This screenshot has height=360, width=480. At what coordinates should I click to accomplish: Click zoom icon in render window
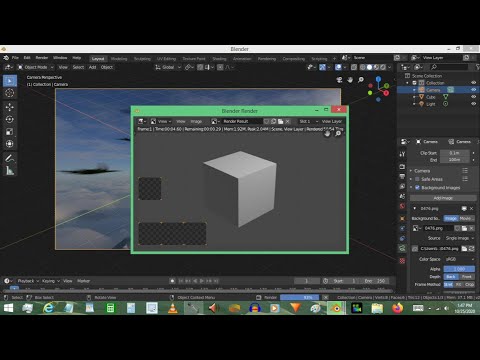click(x=338, y=134)
